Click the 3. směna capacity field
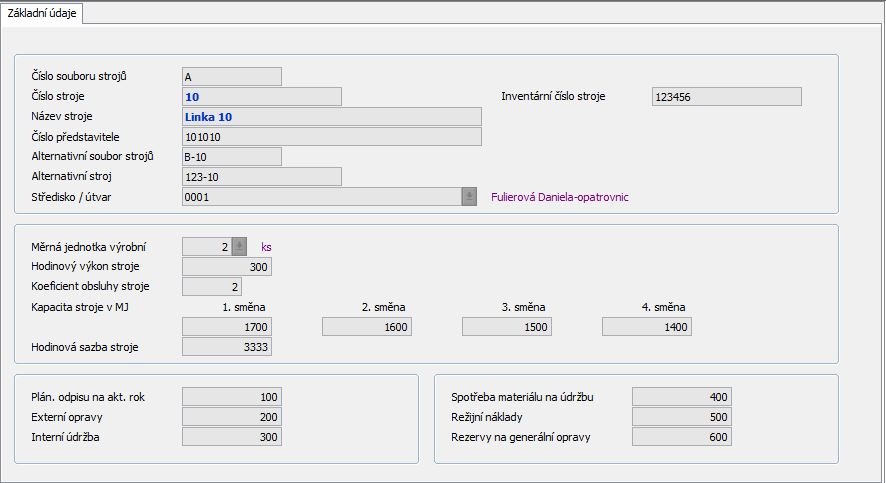This screenshot has width=886, height=483. 507,327
